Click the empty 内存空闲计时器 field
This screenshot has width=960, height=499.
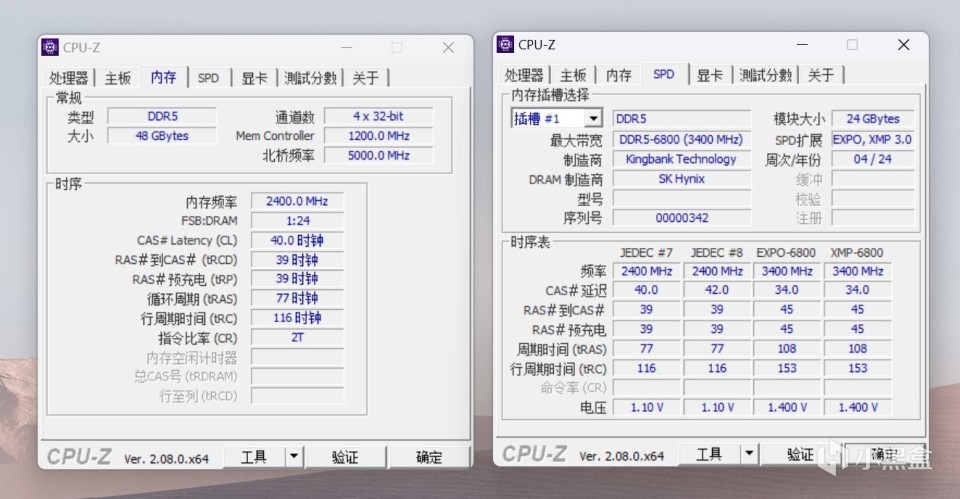297,357
